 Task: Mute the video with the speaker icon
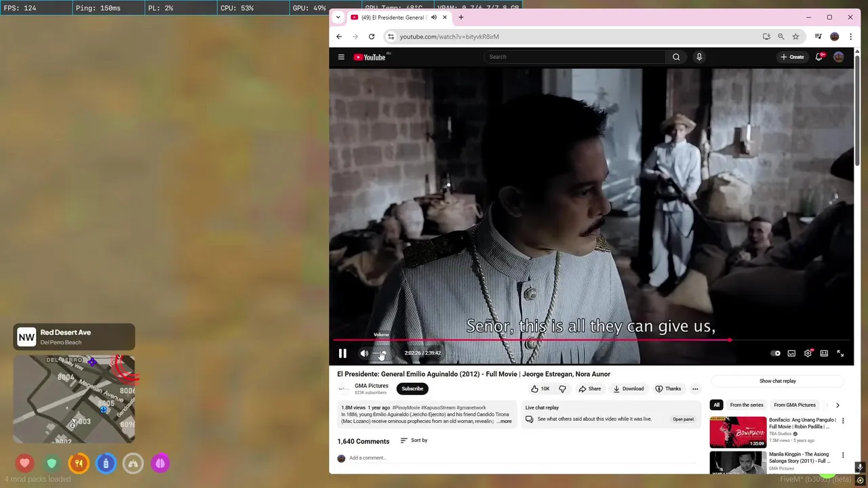tap(364, 353)
